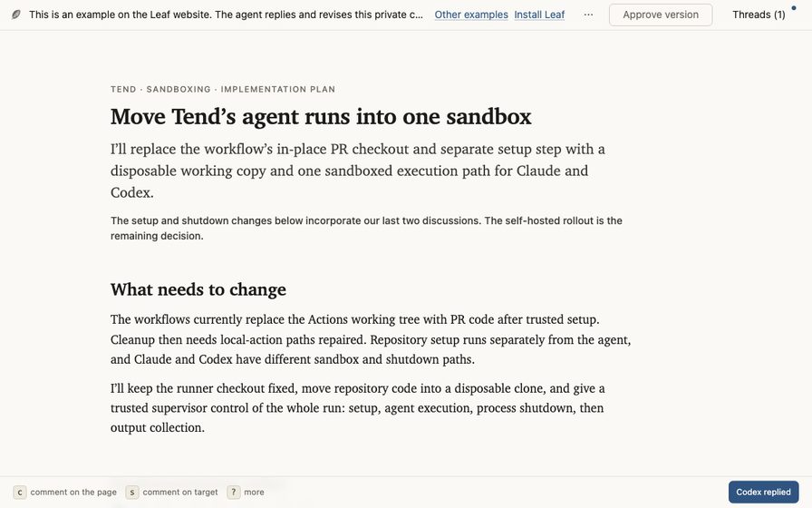Expand the truncated example banner text

(x=226, y=15)
